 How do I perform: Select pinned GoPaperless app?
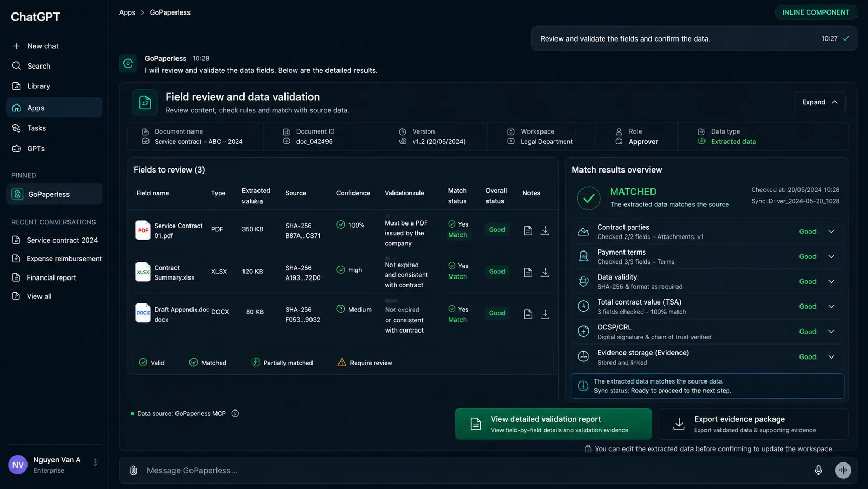tap(55, 194)
